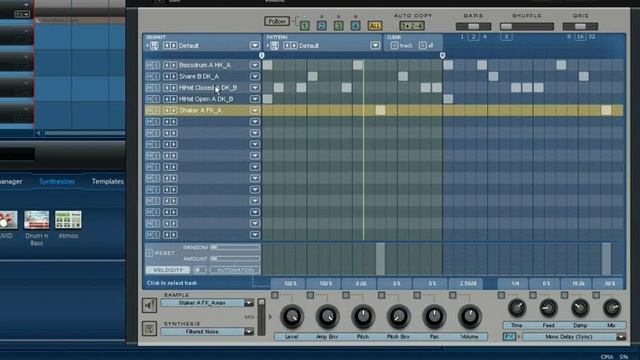Load previous sample for HiHat Closed

pyautogui.click(x=167, y=88)
